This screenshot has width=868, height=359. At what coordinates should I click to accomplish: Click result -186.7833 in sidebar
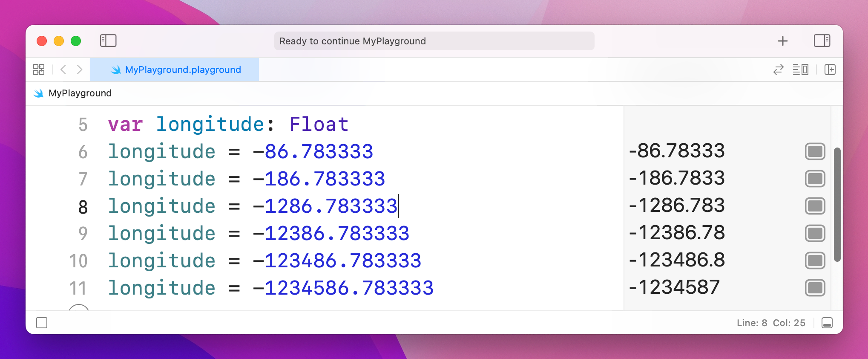tap(677, 178)
